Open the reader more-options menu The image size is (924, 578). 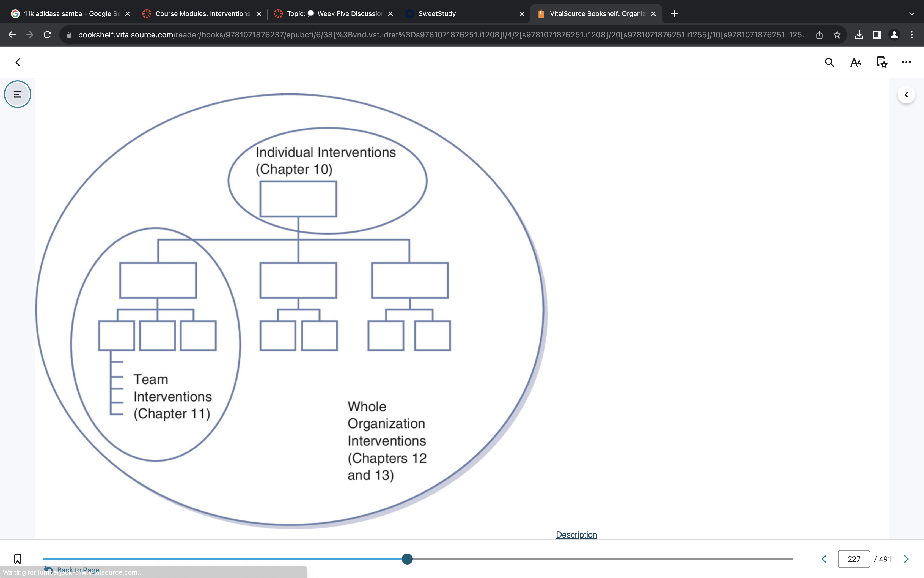point(906,62)
